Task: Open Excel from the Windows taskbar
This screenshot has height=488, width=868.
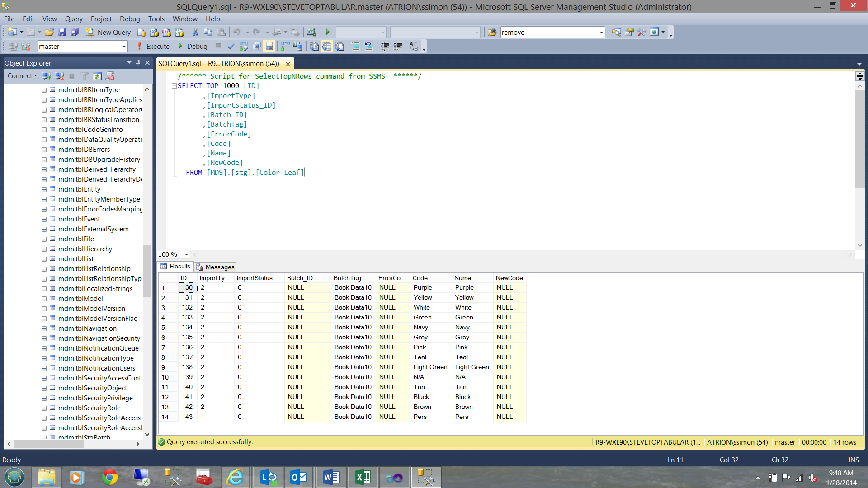Action: click(363, 477)
